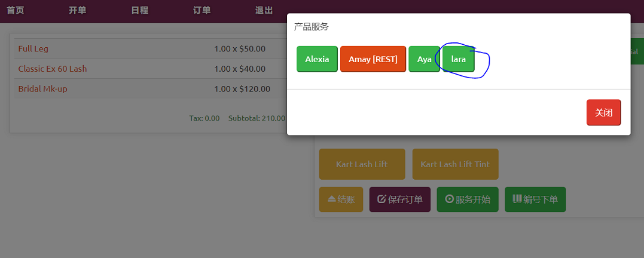The image size is (644, 258).
Task: Close dialog with red 关闭 button
Action: tap(603, 112)
